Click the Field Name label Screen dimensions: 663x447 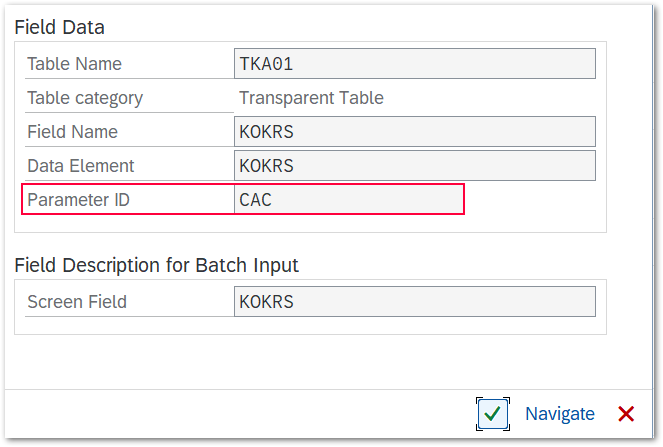72,132
